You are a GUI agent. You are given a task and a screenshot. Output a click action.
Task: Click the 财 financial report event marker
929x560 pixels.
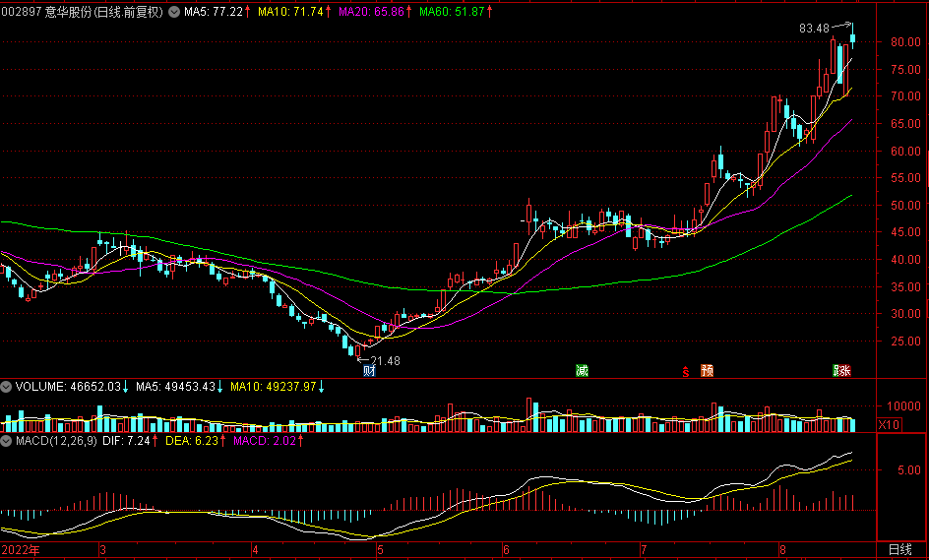click(x=369, y=371)
